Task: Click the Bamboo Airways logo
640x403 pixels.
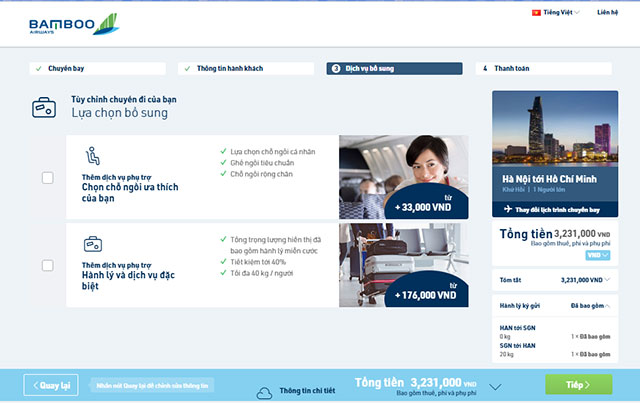Action: pyautogui.click(x=60, y=23)
